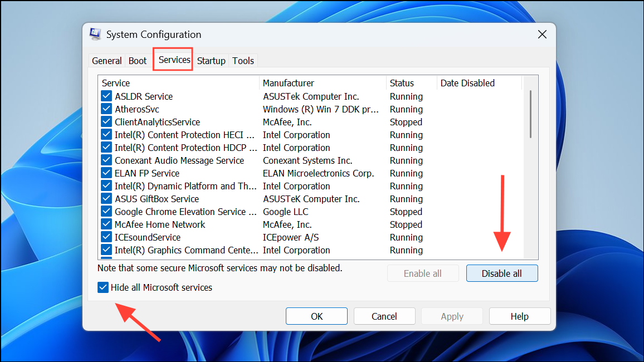
Task: Uncheck the ICEsoundService checkbox
Action: point(106,237)
